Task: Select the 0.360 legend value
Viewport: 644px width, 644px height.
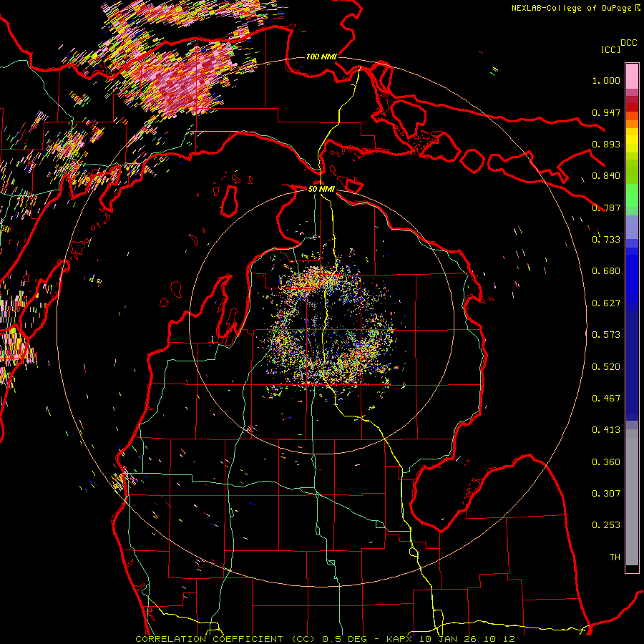Action: point(606,462)
